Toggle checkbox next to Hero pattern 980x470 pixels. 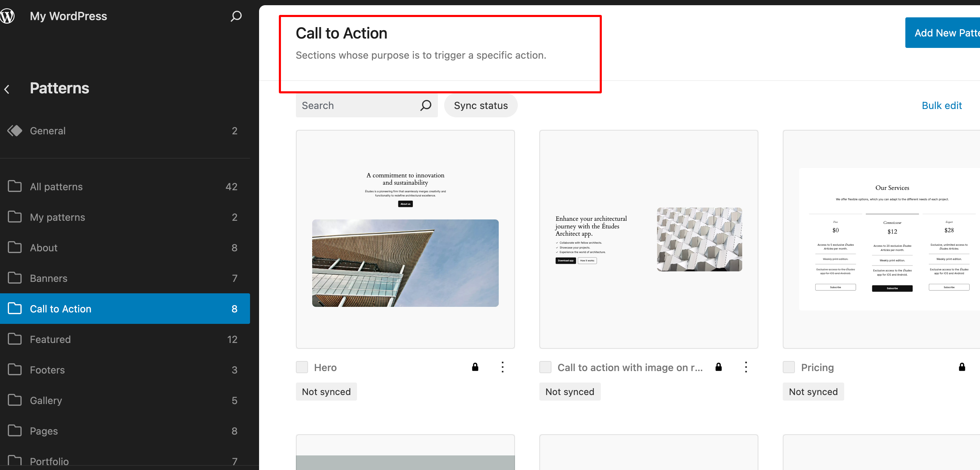tap(302, 367)
